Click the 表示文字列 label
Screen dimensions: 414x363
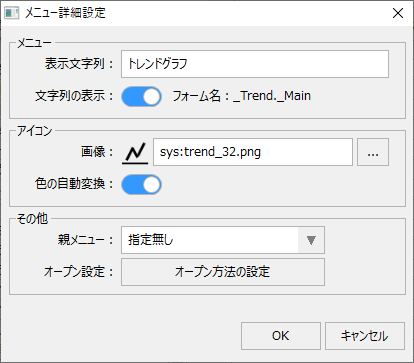point(79,63)
